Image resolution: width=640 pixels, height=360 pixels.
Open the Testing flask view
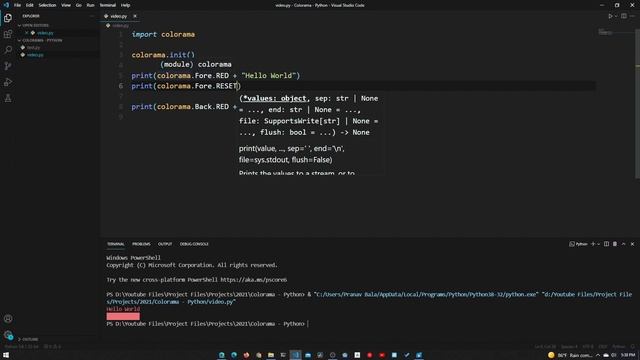click(8, 98)
